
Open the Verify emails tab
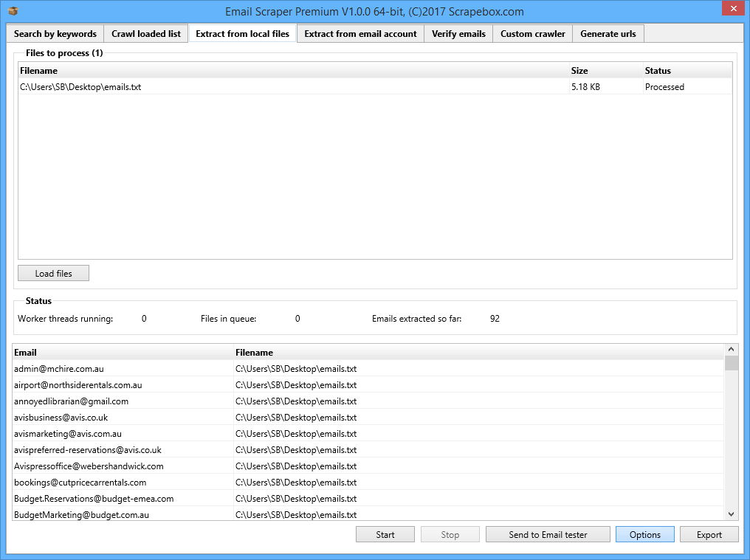pos(458,34)
